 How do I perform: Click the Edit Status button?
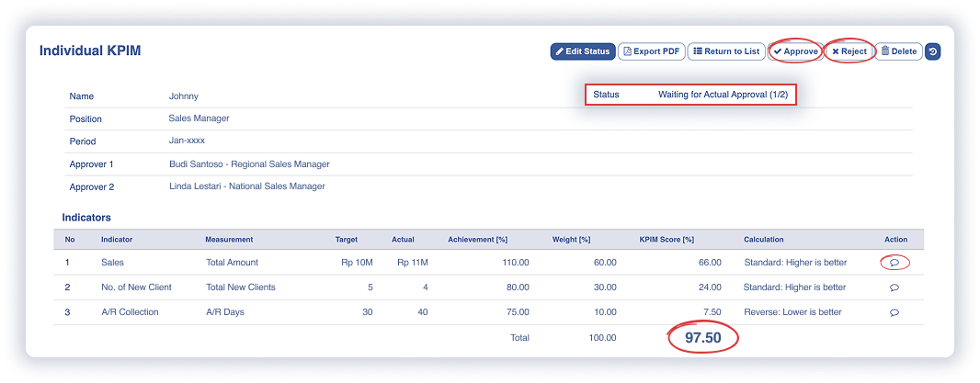(x=583, y=51)
